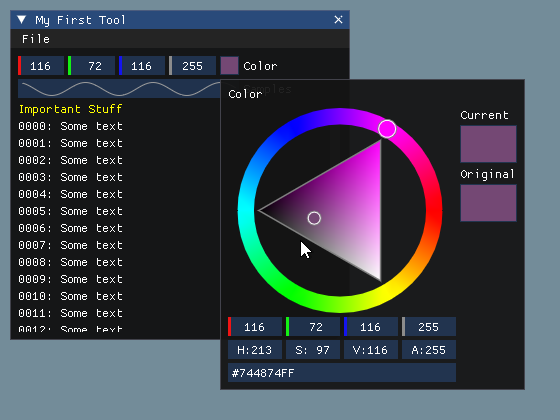560x420 pixels.
Task: Click the row '0006: Some text'
Action: point(70,228)
